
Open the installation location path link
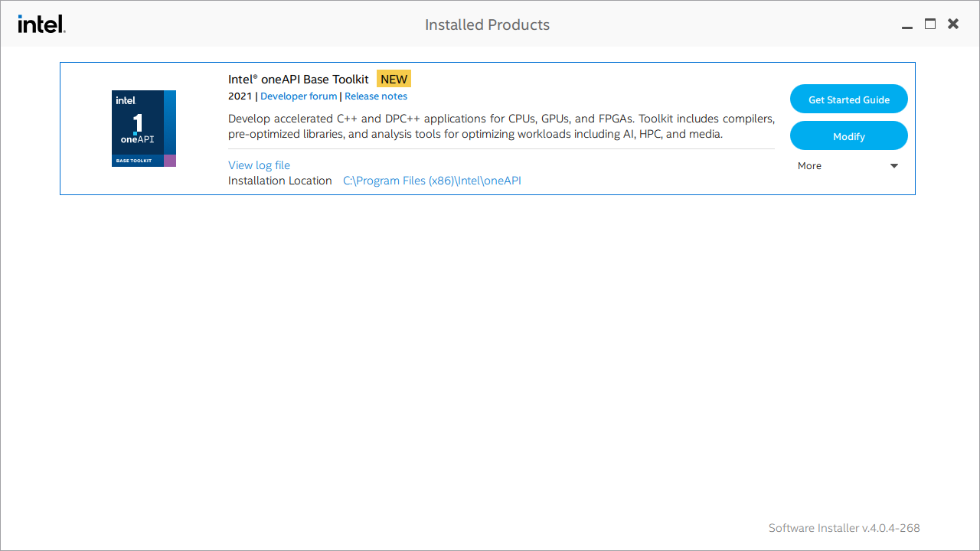(x=432, y=181)
